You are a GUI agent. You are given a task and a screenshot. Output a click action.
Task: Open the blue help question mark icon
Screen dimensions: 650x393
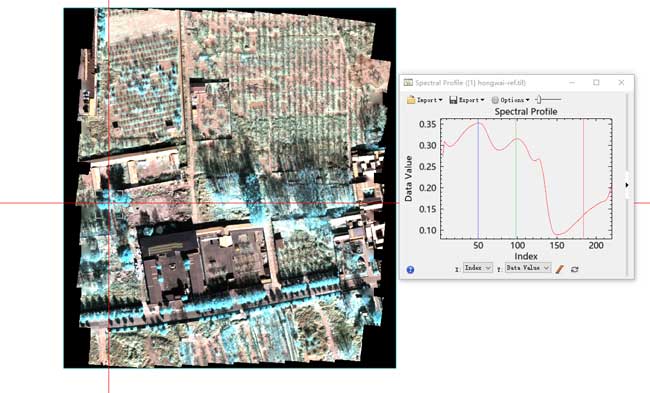pyautogui.click(x=410, y=270)
